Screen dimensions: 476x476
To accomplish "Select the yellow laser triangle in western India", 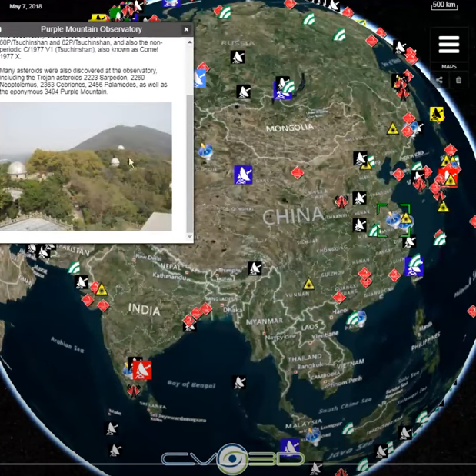I will point(102,290).
